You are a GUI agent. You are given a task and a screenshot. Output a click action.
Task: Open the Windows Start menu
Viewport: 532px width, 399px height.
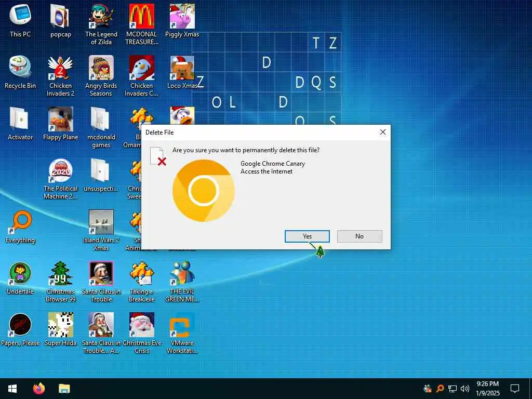[x=12, y=389]
